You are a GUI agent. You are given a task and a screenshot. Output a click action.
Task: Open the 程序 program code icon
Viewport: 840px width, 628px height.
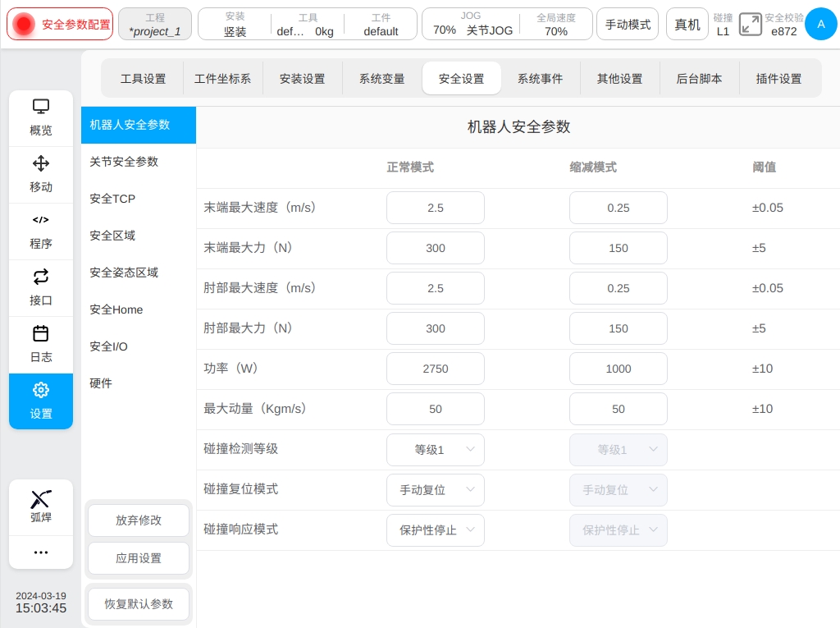coord(41,220)
